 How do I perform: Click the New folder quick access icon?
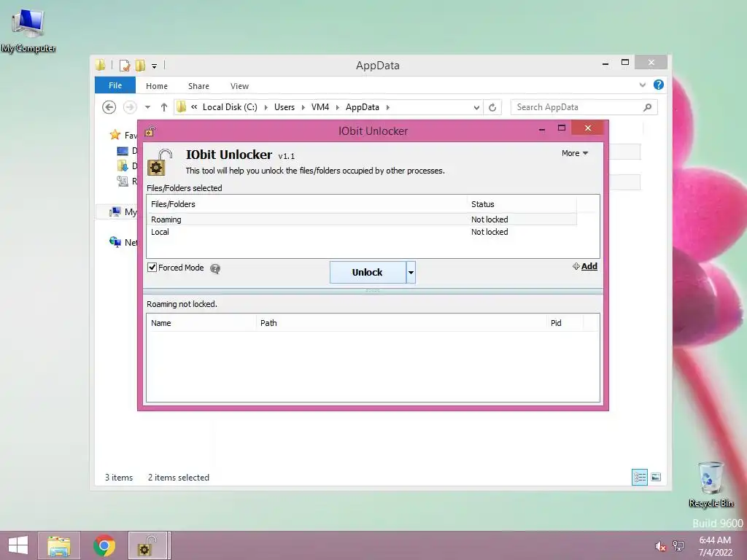[x=140, y=66]
